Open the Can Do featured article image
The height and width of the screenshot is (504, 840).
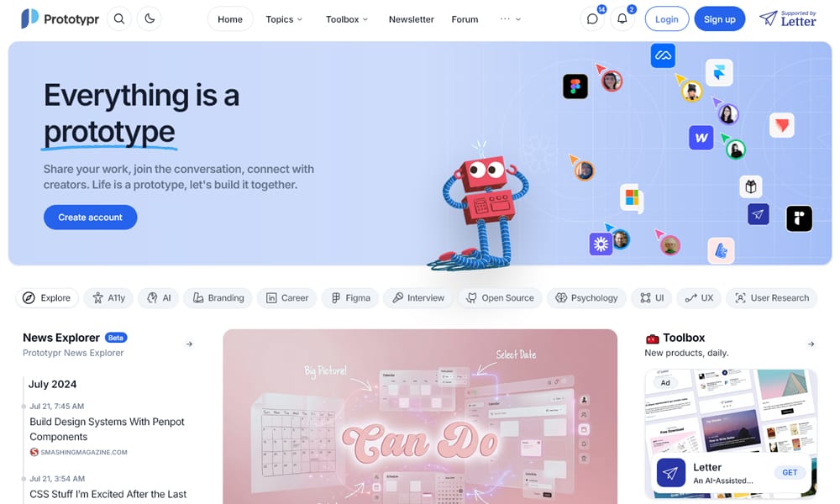[420, 417]
